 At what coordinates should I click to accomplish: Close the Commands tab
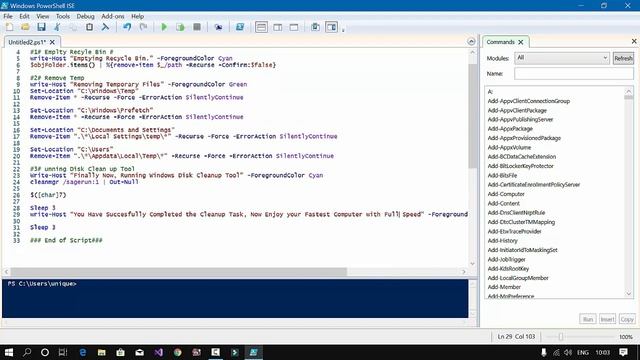click(x=521, y=42)
